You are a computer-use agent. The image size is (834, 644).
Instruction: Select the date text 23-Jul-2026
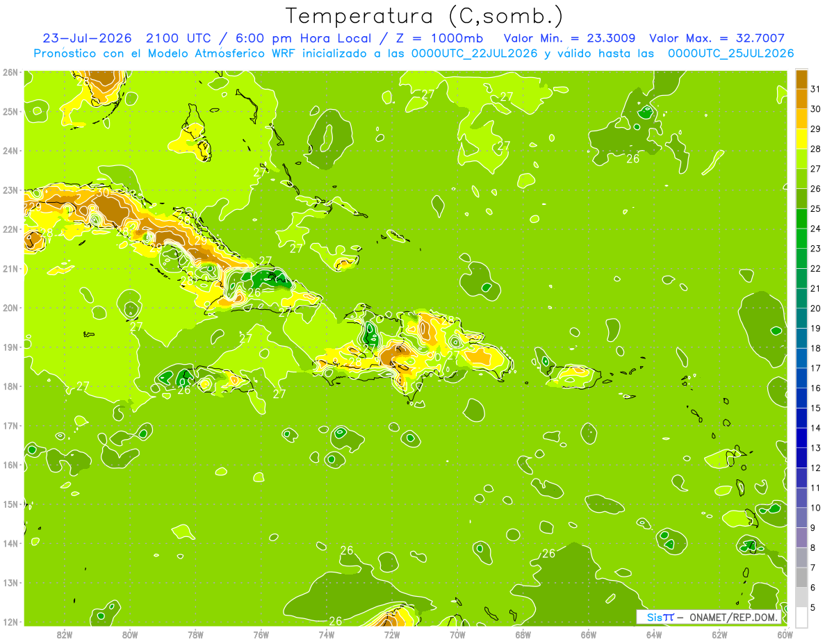pos(87,38)
